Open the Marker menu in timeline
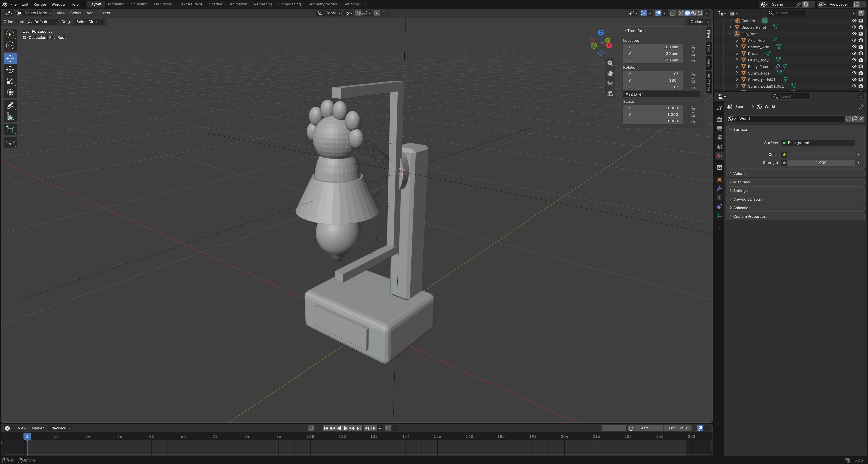Image resolution: width=868 pixels, height=464 pixels. [x=37, y=428]
